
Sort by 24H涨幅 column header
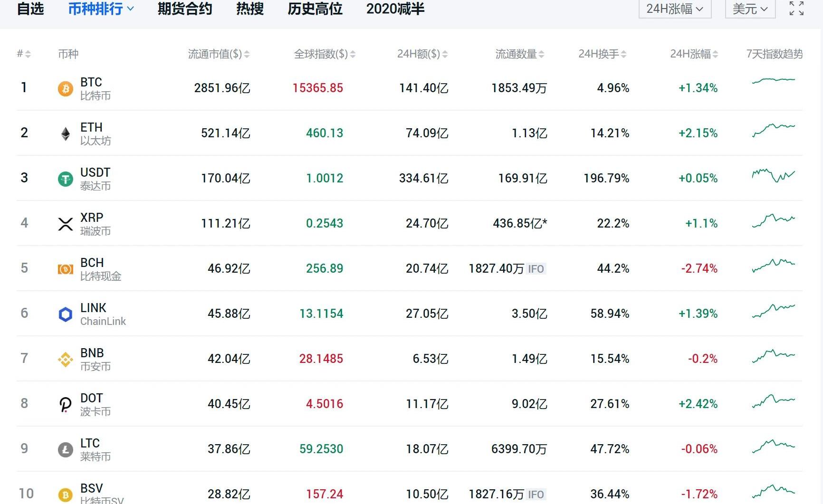694,54
